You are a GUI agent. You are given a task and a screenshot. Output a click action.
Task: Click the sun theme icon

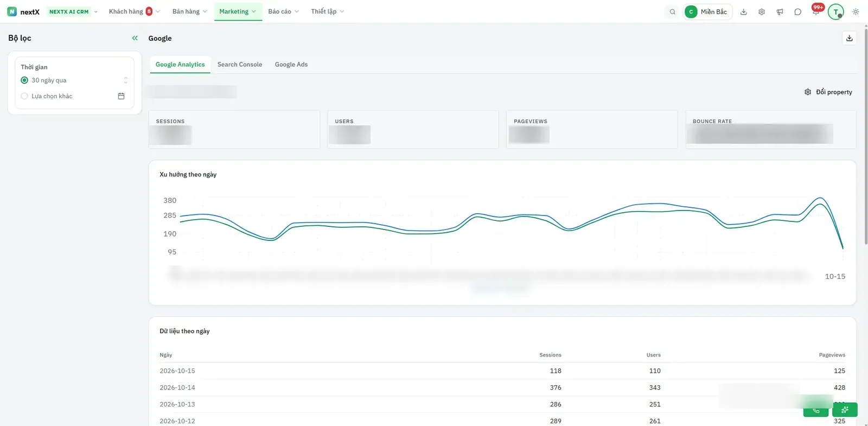click(x=856, y=11)
